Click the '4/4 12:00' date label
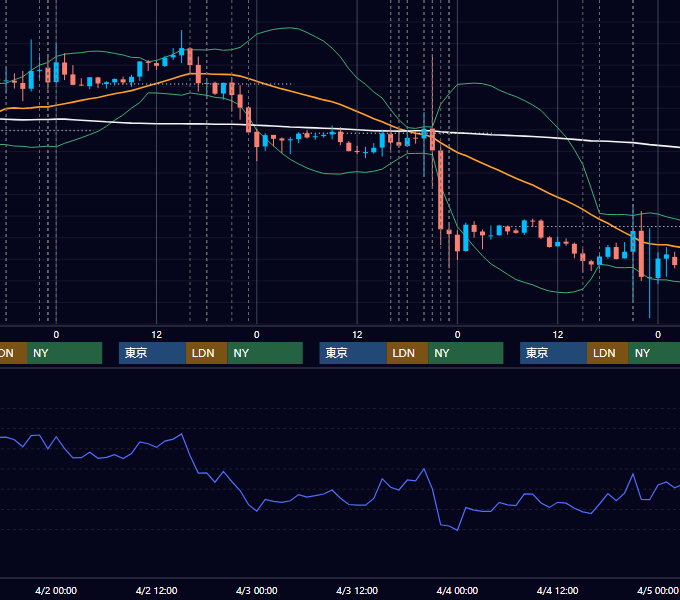 coord(557,590)
